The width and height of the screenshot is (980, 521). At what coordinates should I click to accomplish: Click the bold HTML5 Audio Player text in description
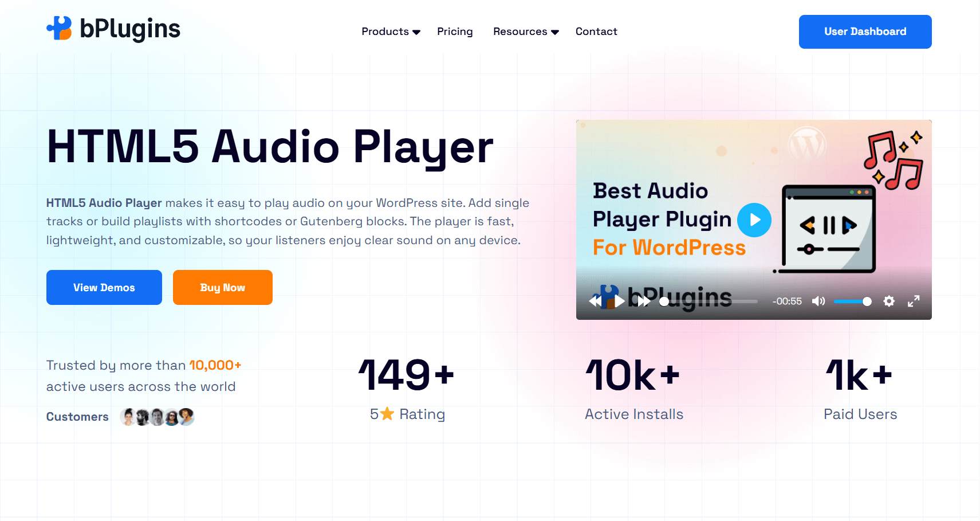pyautogui.click(x=104, y=203)
